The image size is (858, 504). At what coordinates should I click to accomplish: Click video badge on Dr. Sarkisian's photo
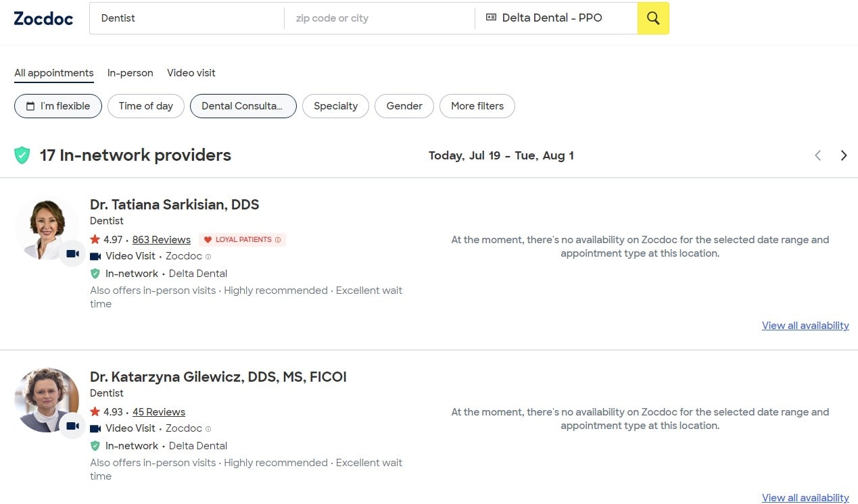[72, 254]
